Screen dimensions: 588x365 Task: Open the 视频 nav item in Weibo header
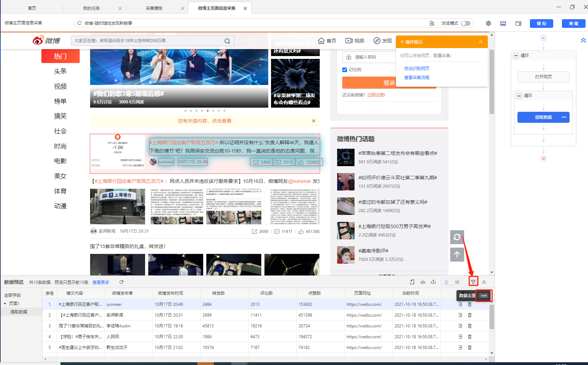[355, 41]
